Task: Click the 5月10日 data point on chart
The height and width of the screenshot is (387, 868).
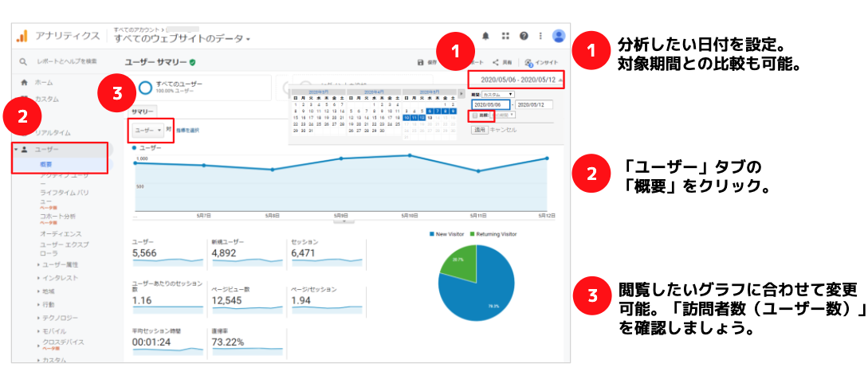Action: click(x=410, y=155)
